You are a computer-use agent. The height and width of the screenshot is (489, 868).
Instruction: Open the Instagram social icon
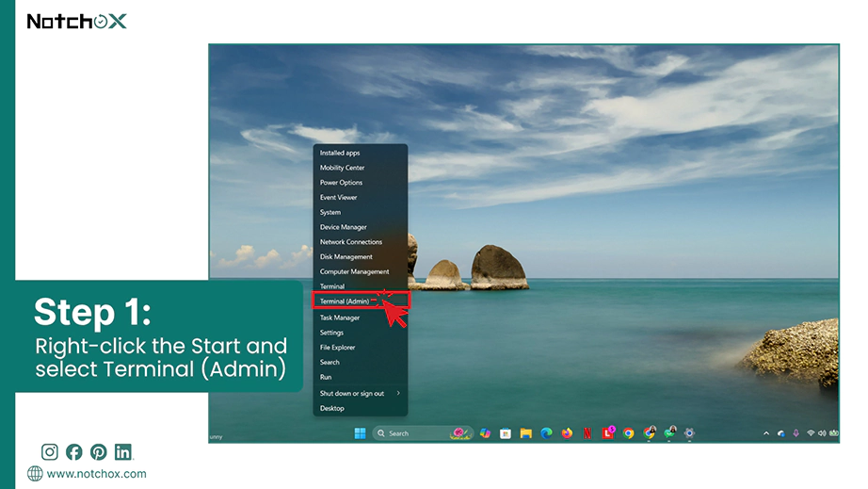(x=50, y=452)
